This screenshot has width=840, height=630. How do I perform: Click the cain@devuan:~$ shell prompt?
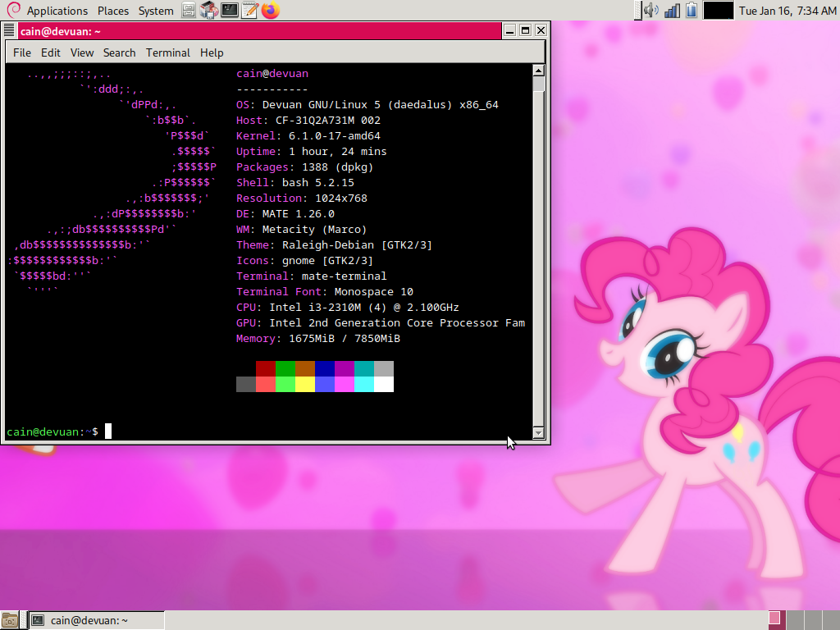(52, 431)
